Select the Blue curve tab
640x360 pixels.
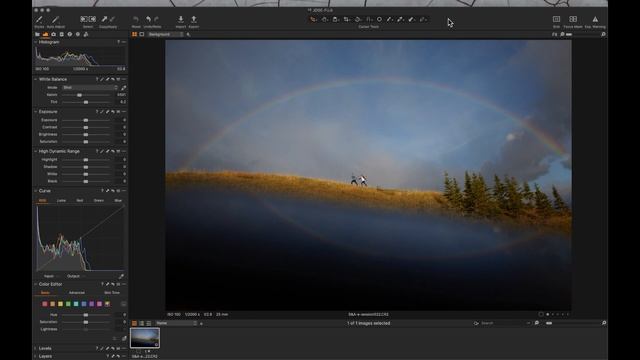118,200
